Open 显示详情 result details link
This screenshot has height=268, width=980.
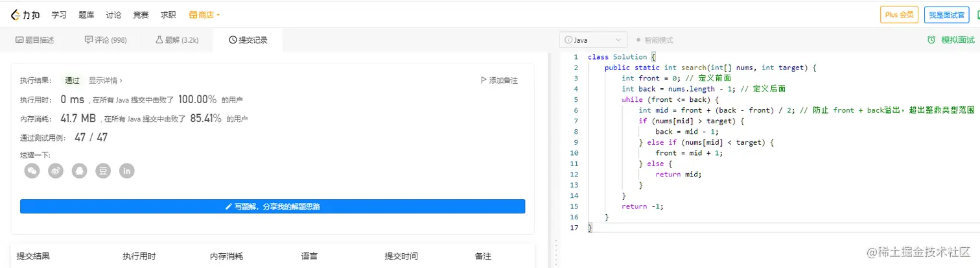click(105, 80)
